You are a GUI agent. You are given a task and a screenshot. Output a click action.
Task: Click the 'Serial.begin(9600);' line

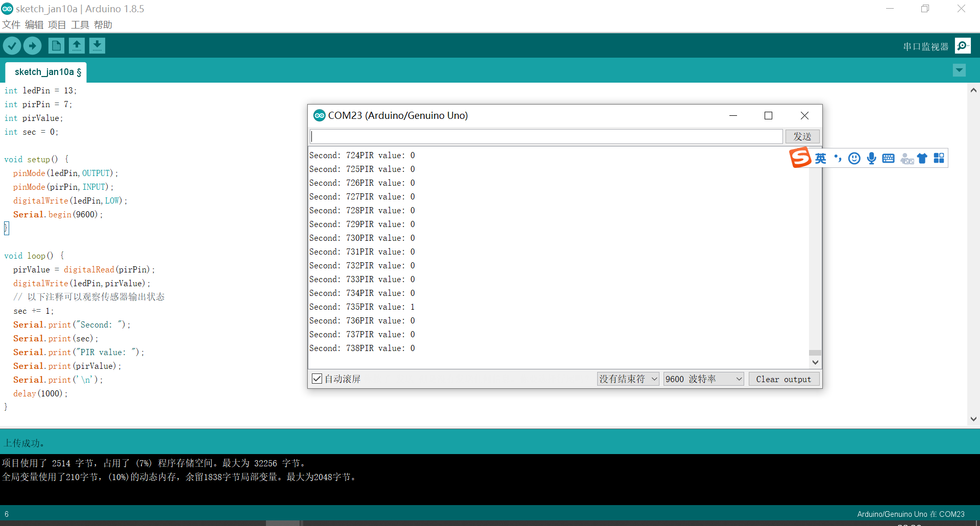pos(58,214)
